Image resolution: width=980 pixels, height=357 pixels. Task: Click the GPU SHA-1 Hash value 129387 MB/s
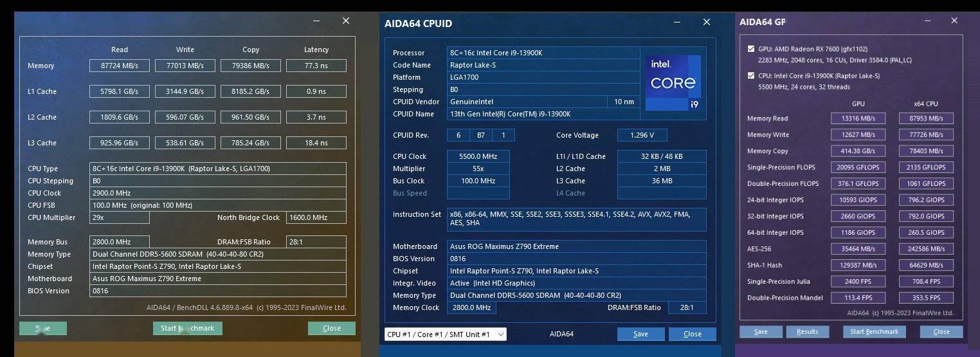click(858, 265)
